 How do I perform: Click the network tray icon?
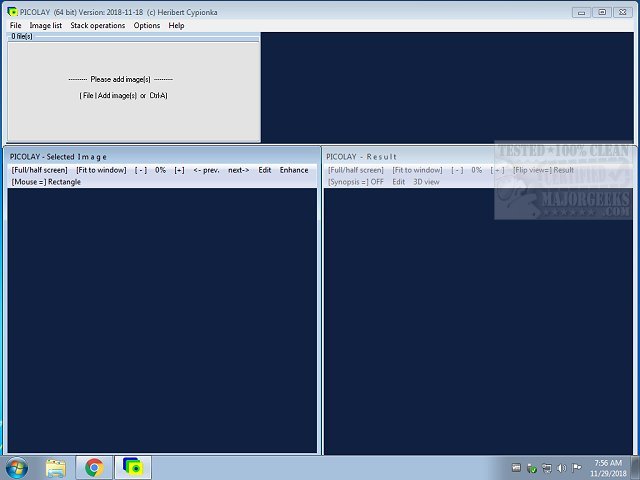tap(546, 468)
